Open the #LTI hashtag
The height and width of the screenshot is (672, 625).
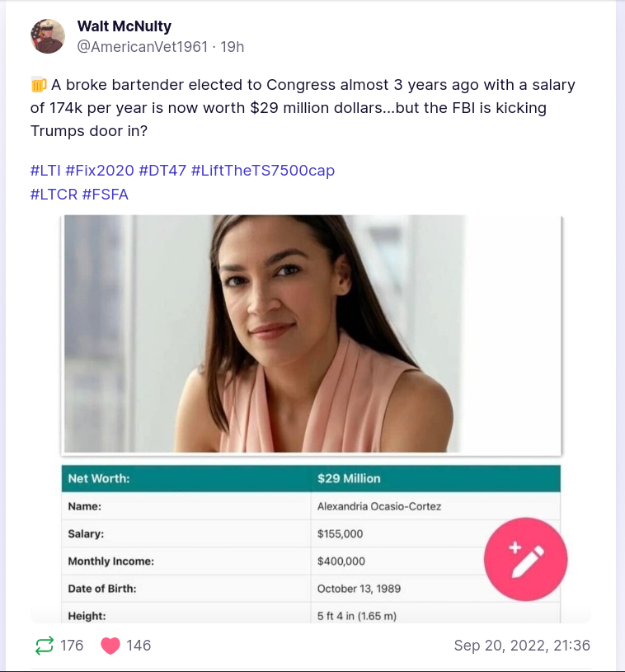click(x=45, y=171)
